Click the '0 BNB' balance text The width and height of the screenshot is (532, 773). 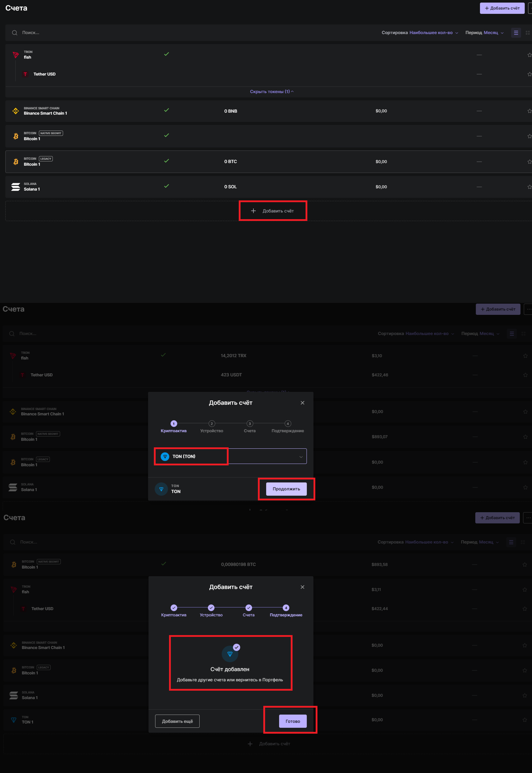pyautogui.click(x=231, y=111)
